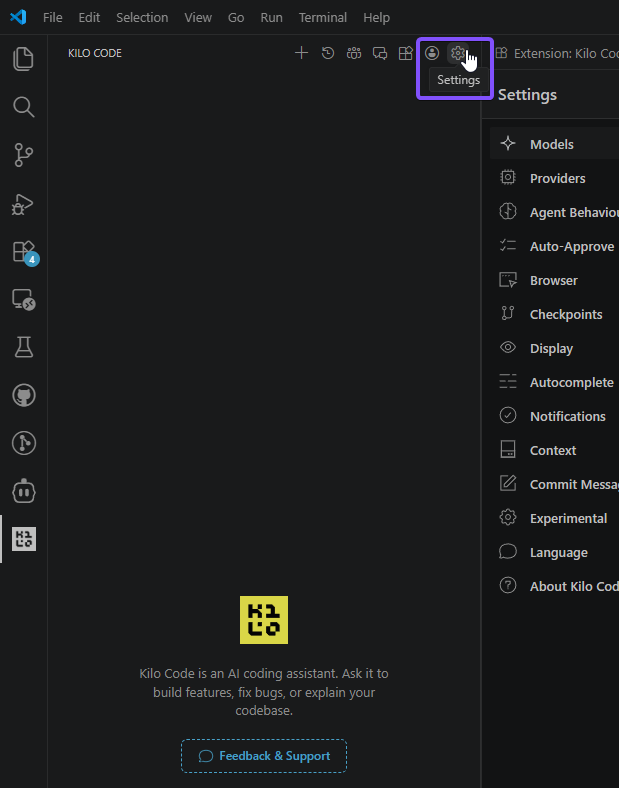Image resolution: width=619 pixels, height=788 pixels.
Task: Open the Go menu
Action: pos(236,18)
